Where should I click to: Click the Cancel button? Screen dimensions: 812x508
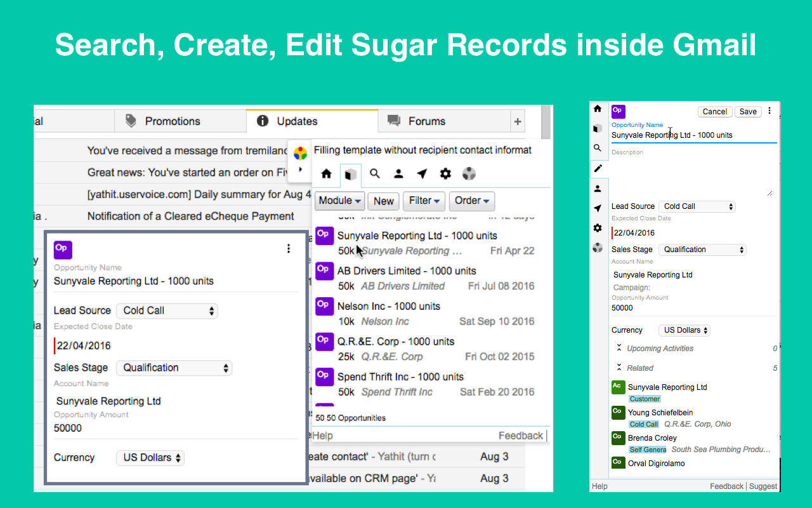715,112
